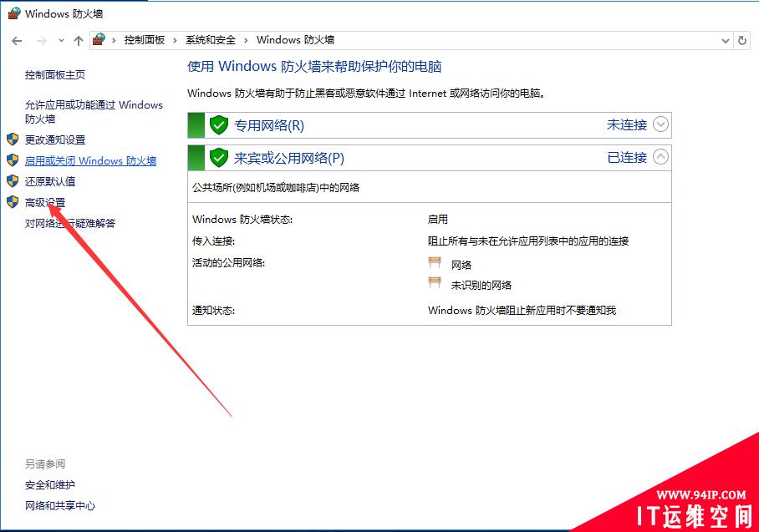759x532 pixels.
Task: Open 还原默认值 link
Action: 50,181
